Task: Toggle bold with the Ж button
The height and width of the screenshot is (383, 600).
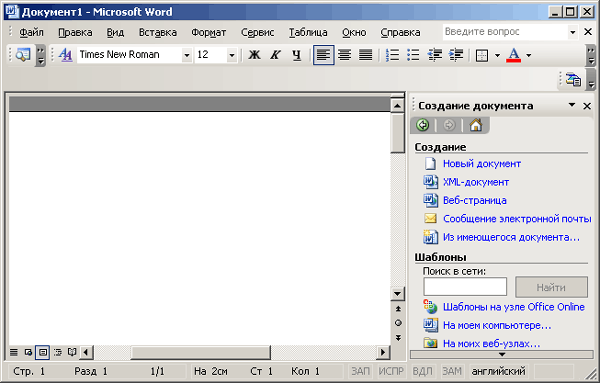Action: pyautogui.click(x=254, y=55)
